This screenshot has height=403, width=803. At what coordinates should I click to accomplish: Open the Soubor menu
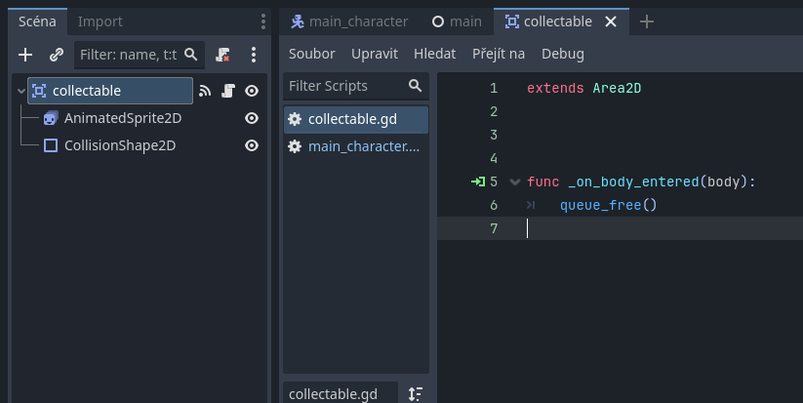coord(312,54)
